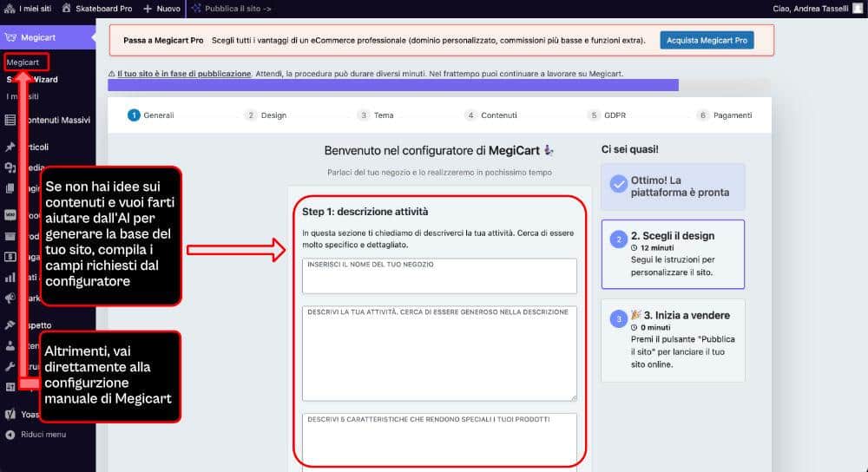Open the Pagine pages icon in the sidebar
This screenshot has width=868, height=472.
click(x=10, y=188)
